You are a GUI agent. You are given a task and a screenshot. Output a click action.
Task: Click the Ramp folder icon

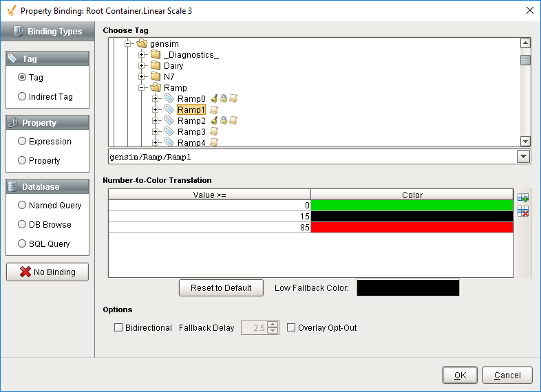[156, 87]
